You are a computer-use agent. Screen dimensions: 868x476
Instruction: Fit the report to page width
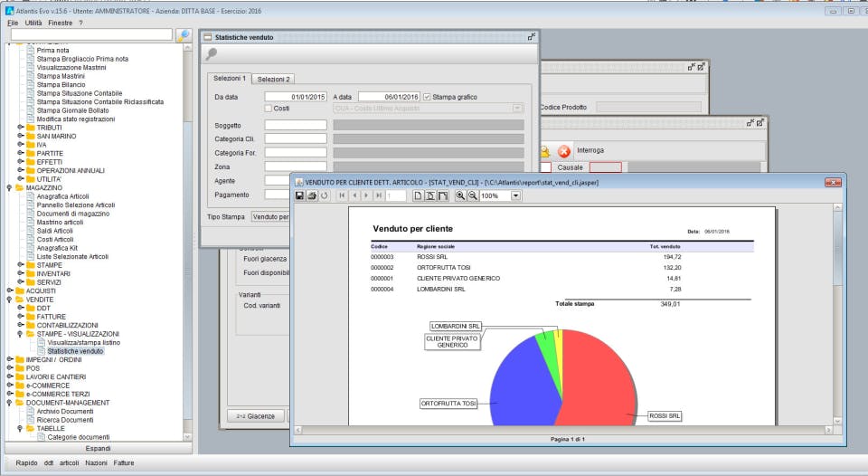pos(442,195)
